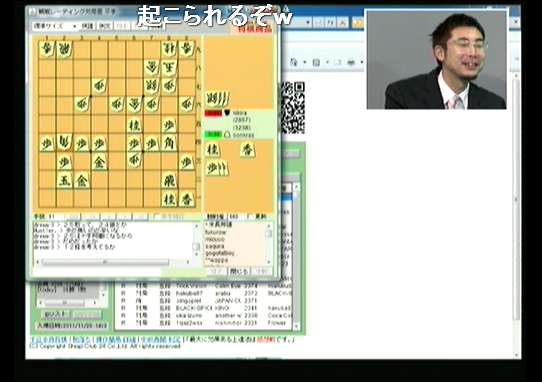This screenshot has width=542, height=382.
Task: Click the browser favorites star icon
Action: (357, 22)
